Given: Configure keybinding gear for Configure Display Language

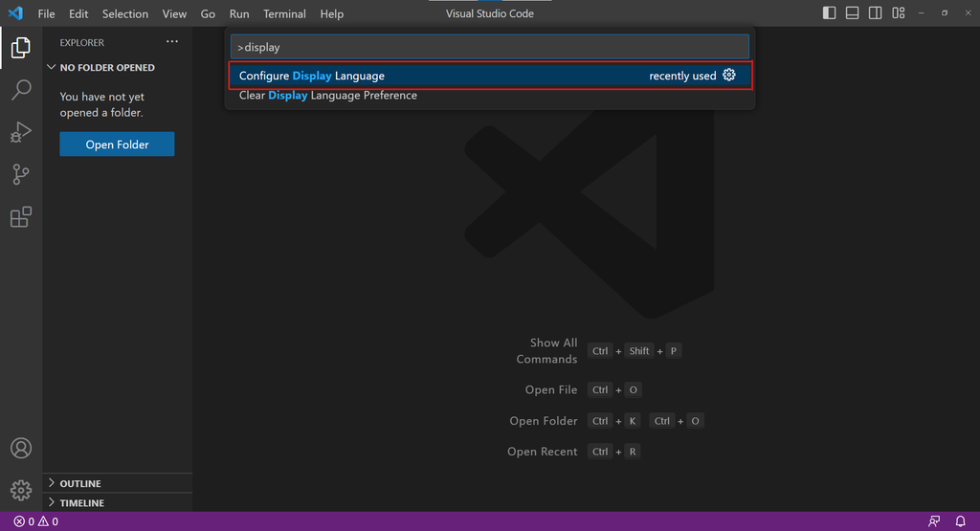Looking at the screenshot, I should tap(728, 75).
